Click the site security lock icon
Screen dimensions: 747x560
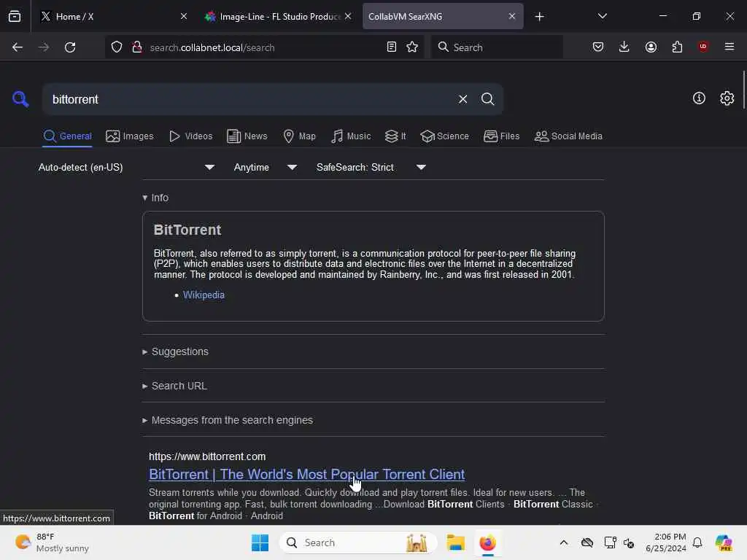[x=136, y=47]
